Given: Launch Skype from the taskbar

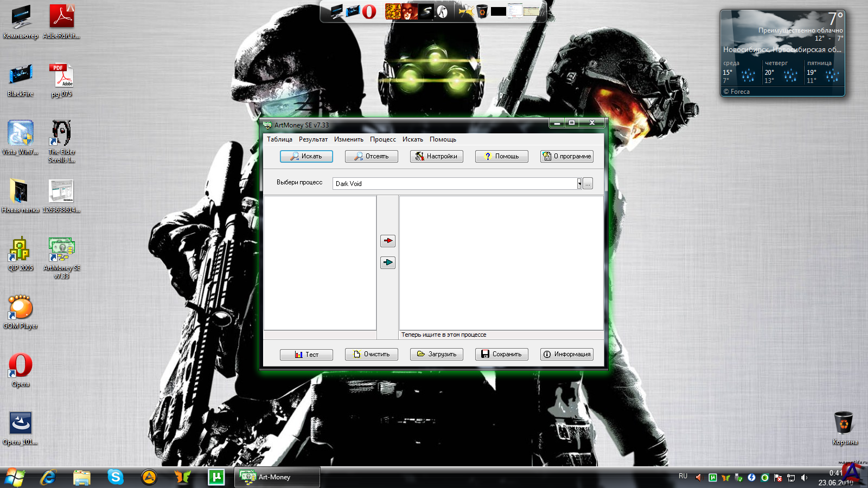Looking at the screenshot, I should coord(115,477).
